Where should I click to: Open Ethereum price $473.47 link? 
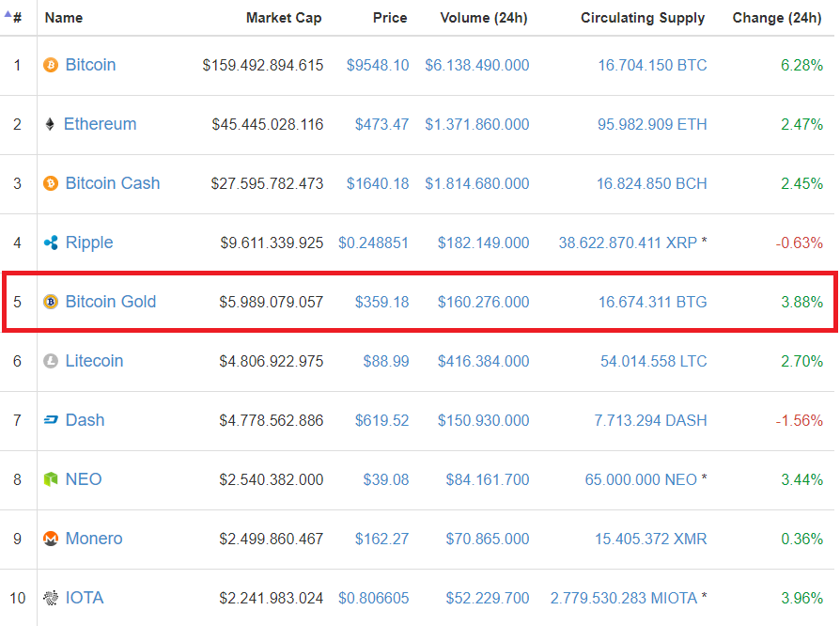[x=382, y=124]
